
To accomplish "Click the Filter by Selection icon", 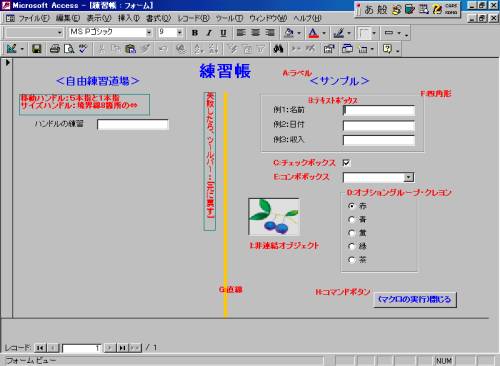I will tap(233, 49).
